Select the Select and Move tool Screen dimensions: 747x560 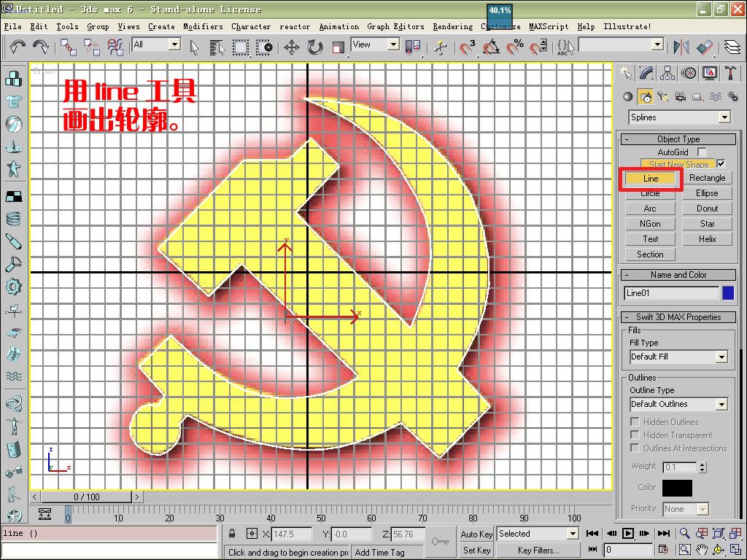292,47
